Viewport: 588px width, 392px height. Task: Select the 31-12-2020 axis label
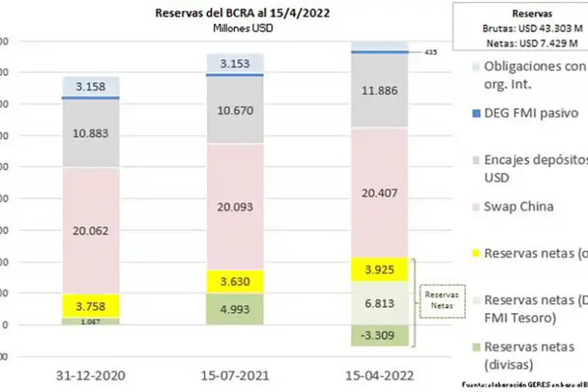point(90,376)
